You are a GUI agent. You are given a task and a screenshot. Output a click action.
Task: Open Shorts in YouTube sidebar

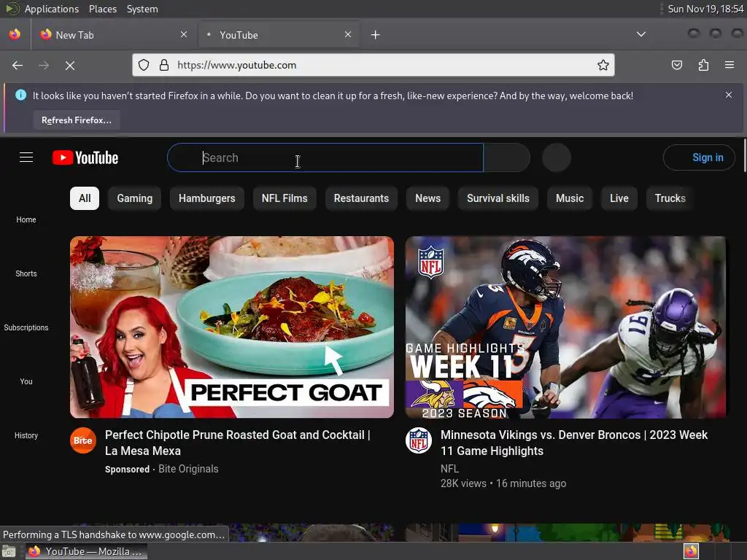(x=26, y=273)
